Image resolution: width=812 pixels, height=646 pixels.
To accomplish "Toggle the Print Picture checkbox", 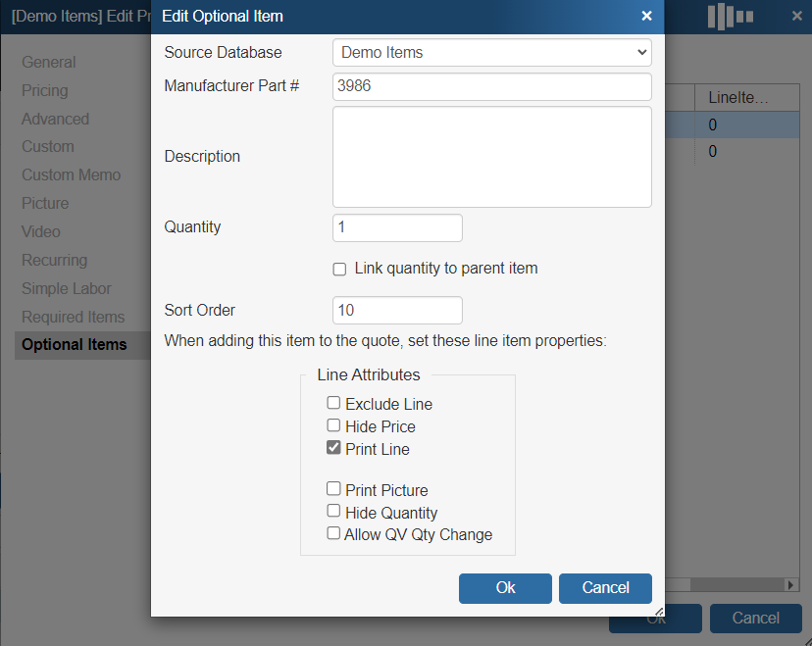I will pyautogui.click(x=334, y=489).
